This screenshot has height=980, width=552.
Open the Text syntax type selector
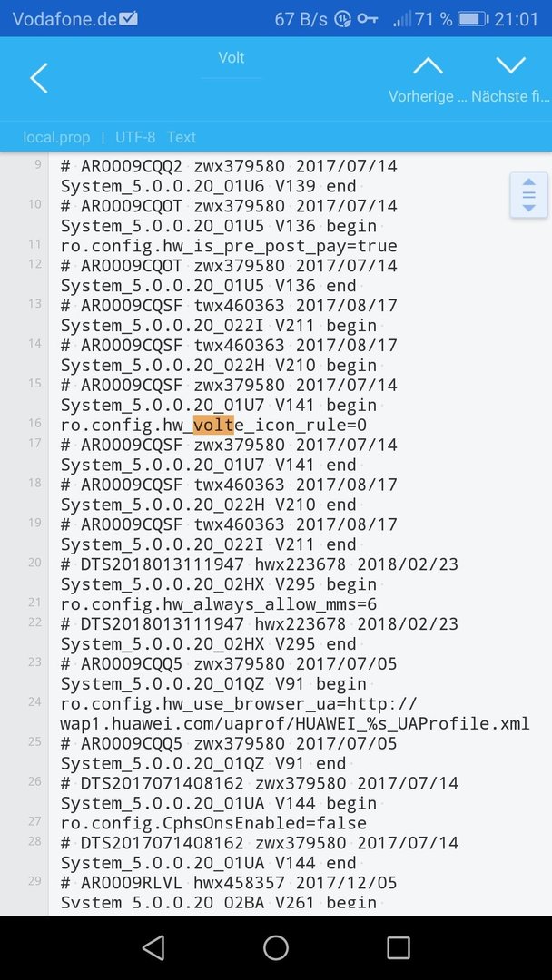click(182, 137)
